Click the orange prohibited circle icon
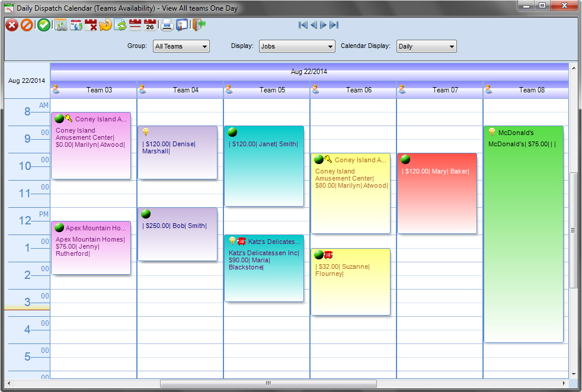 point(27,25)
